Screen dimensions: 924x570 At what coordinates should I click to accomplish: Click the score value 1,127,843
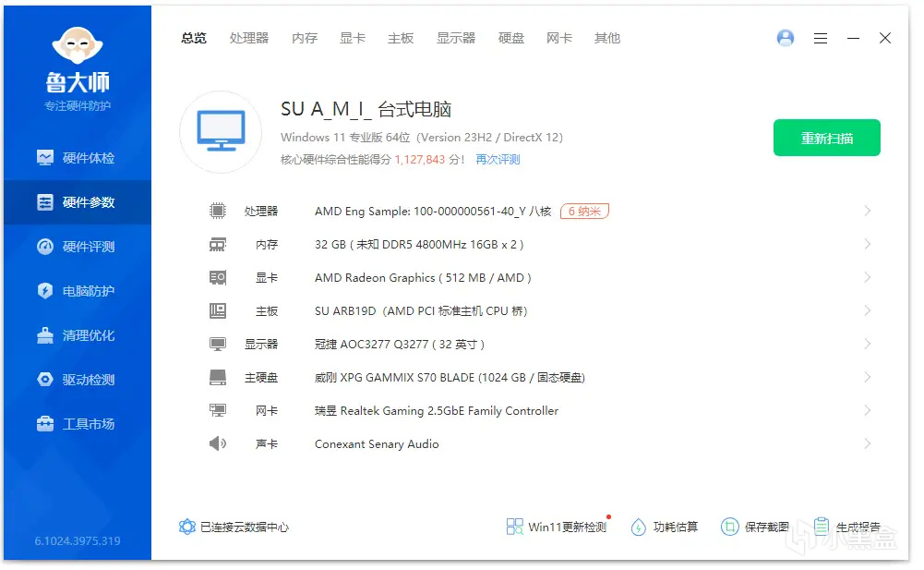[420, 159]
